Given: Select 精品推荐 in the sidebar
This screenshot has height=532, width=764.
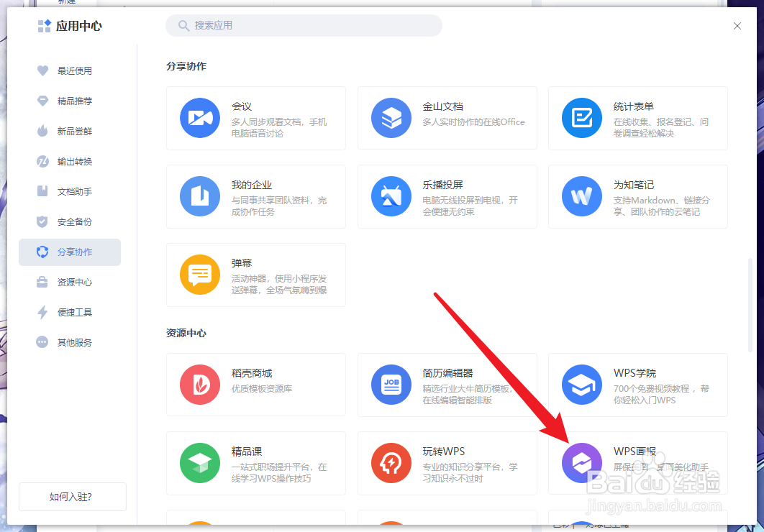Looking at the screenshot, I should (70, 101).
